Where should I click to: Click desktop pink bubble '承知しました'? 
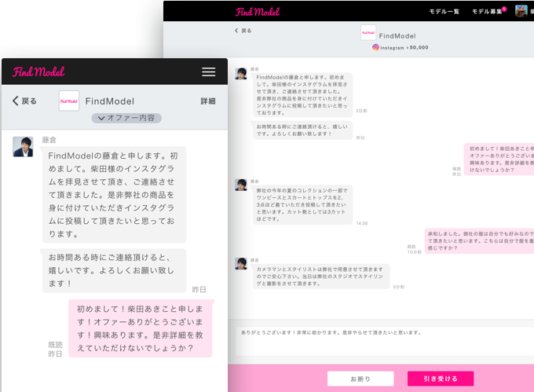(x=479, y=241)
